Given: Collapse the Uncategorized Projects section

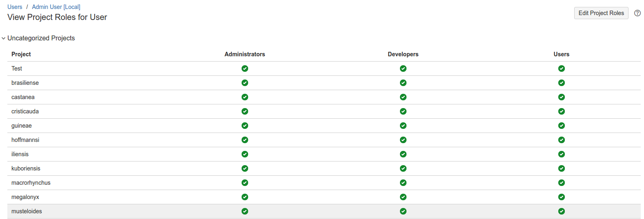Looking at the screenshot, I should (4, 38).
